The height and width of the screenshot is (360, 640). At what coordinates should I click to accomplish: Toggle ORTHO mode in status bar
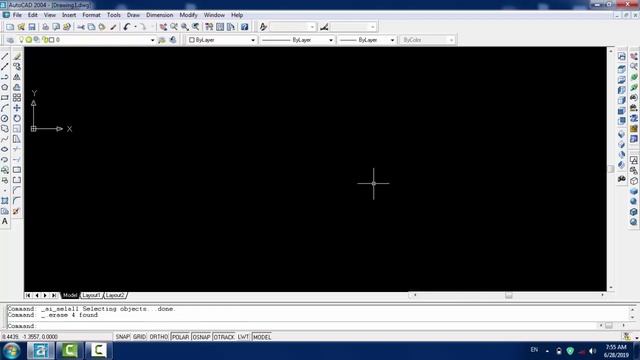[x=159, y=337]
